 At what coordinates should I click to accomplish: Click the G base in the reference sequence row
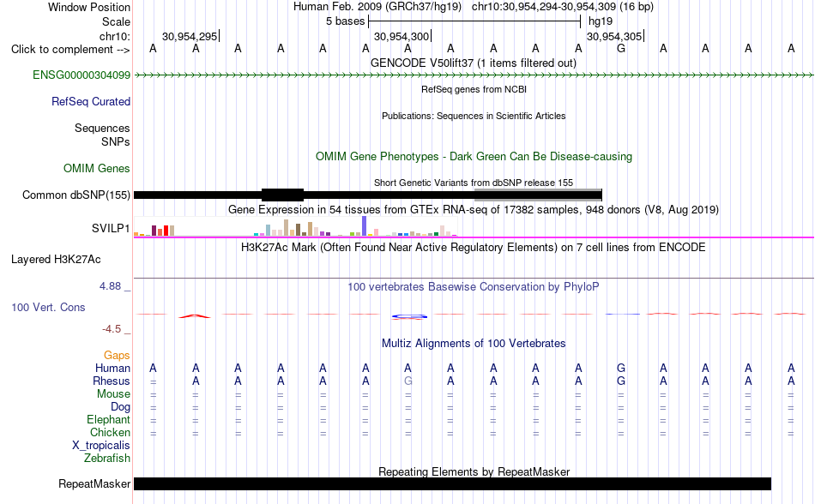(x=620, y=49)
